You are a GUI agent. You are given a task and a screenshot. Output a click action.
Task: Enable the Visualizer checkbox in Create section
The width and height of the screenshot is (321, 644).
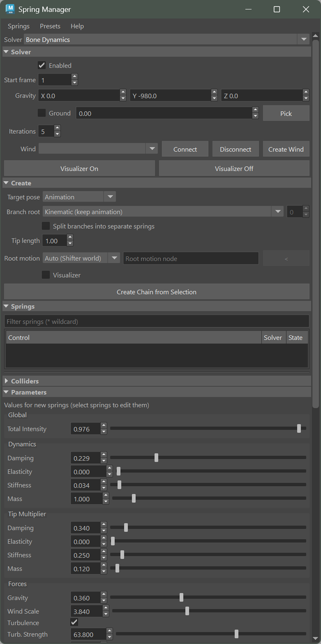click(46, 275)
